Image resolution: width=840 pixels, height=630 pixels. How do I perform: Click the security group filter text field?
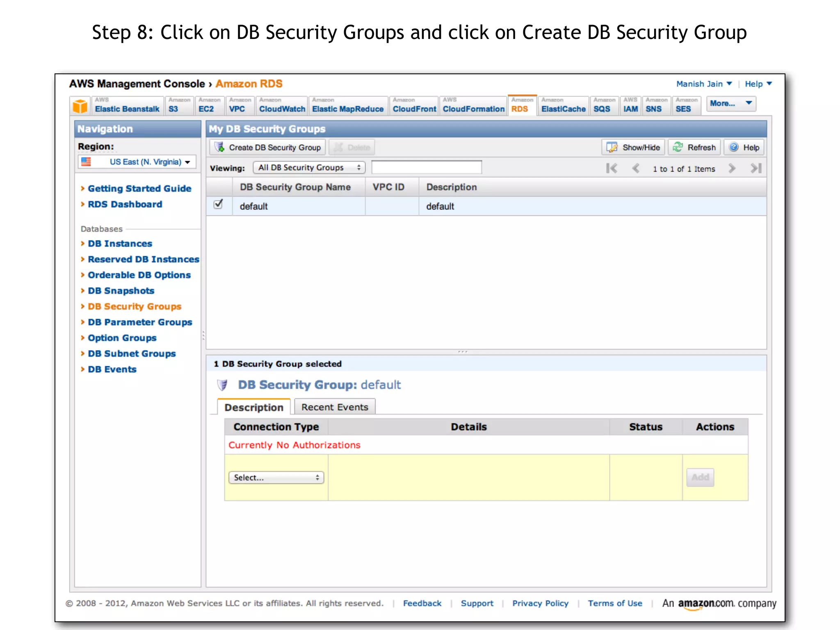(x=427, y=167)
